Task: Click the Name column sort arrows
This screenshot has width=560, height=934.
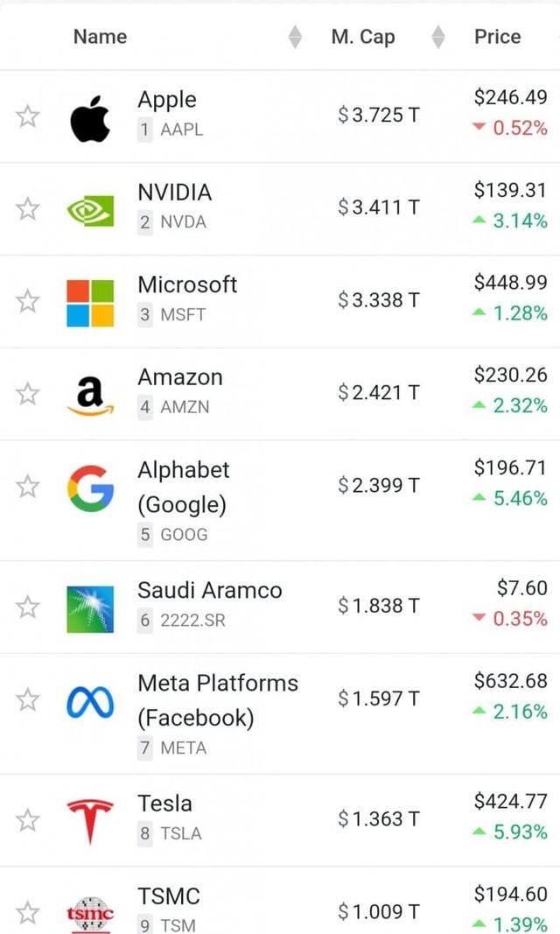Action: (295, 37)
